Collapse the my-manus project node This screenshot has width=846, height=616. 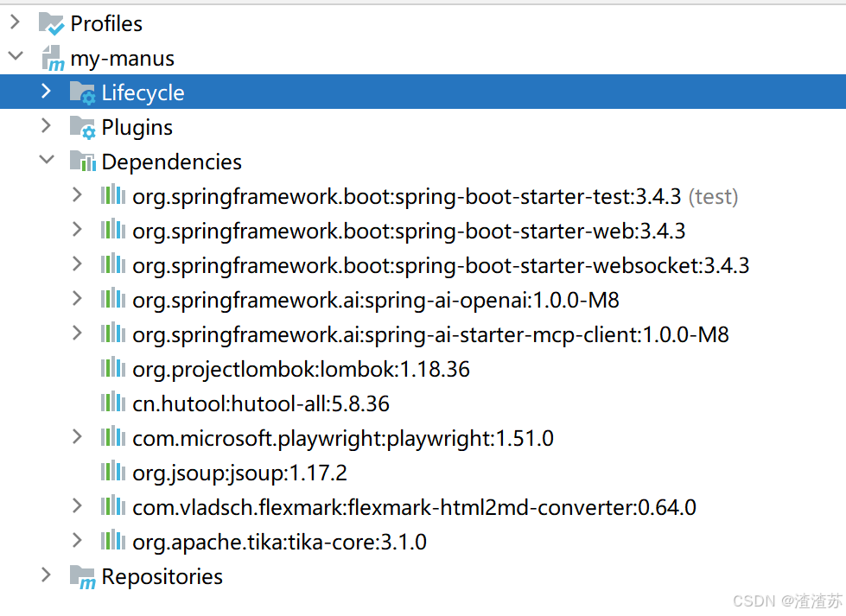click(x=16, y=55)
